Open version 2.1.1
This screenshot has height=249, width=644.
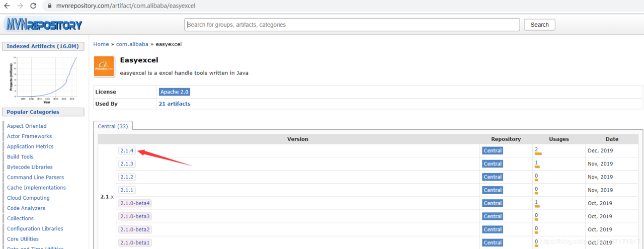(127, 190)
